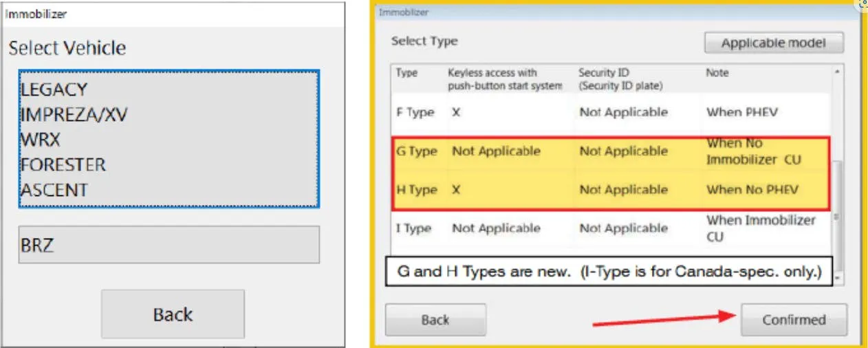Viewport: 868px width, 348px height.
Task: Select ASCENT from the vehicle list
Action: tap(54, 190)
